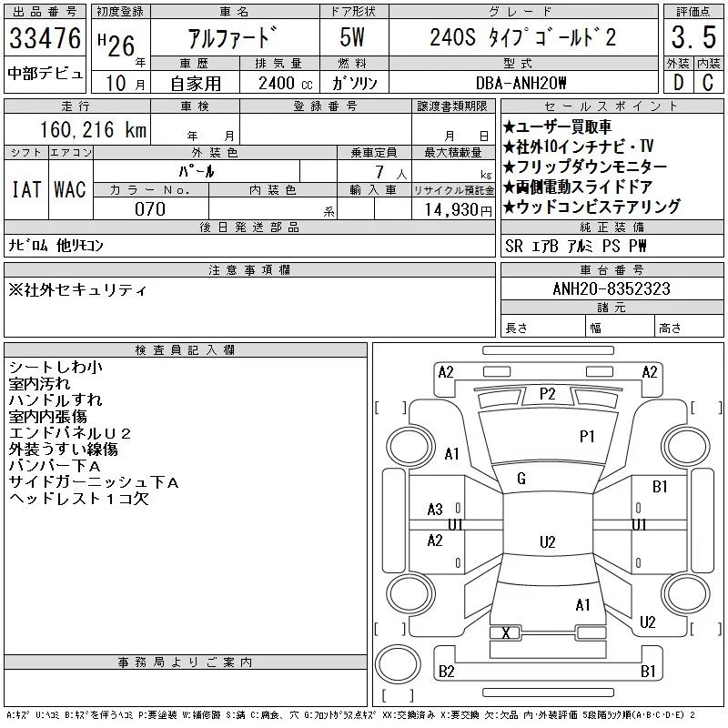Select the A3 mark on left door
Image resolution: width=728 pixels, height=728 pixels.
(435, 510)
